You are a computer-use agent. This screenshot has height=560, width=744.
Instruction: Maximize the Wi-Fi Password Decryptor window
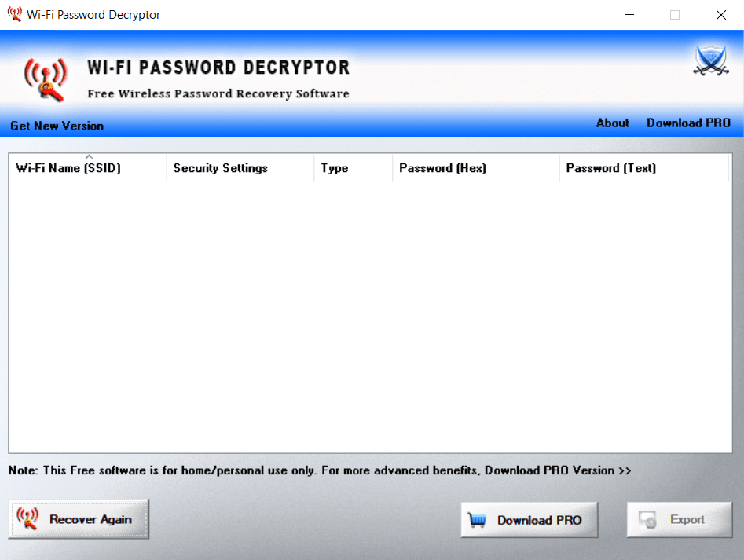(x=675, y=14)
